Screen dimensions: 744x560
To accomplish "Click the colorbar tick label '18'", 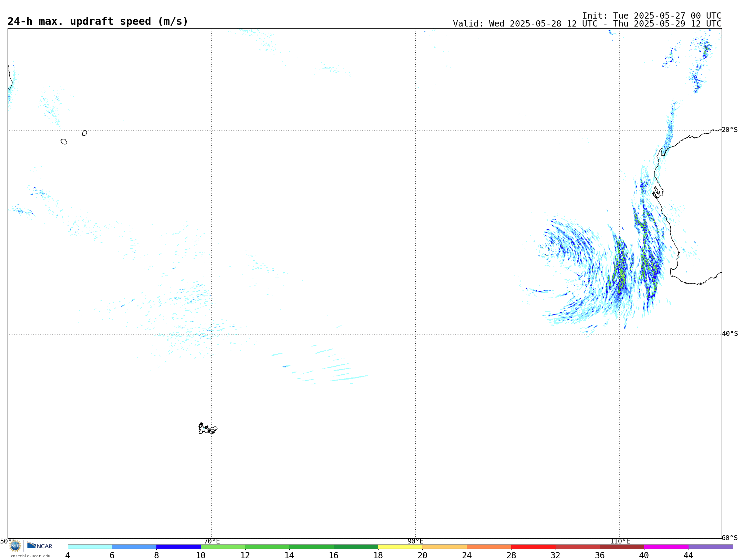I will click(x=378, y=556).
